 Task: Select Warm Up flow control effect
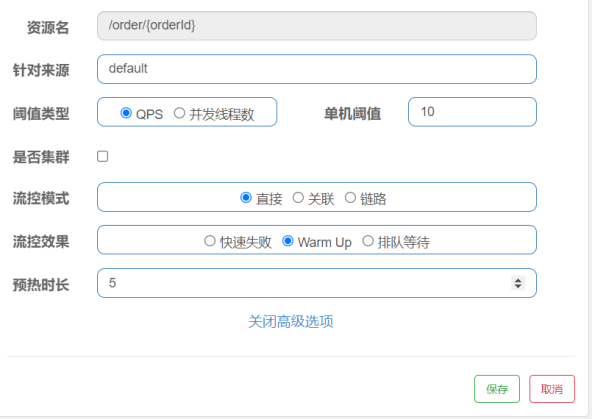click(288, 241)
